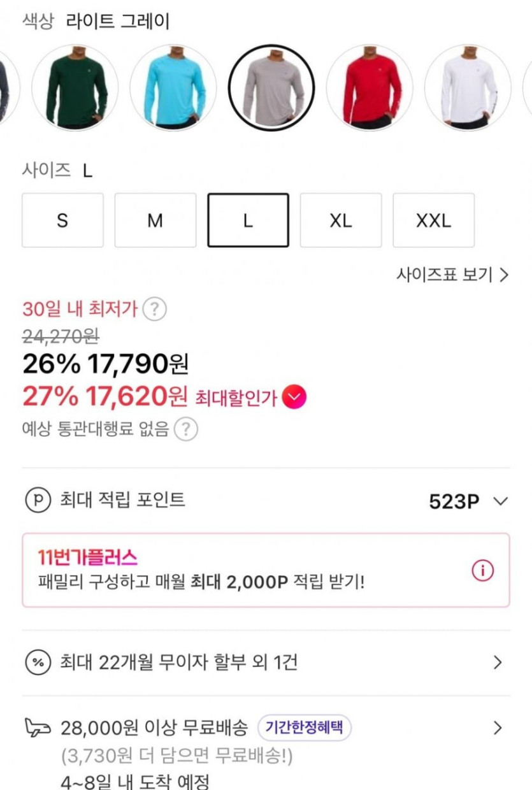532x790 pixels.
Task: Click help icon beside 30일 내 최저가
Action: point(154,310)
